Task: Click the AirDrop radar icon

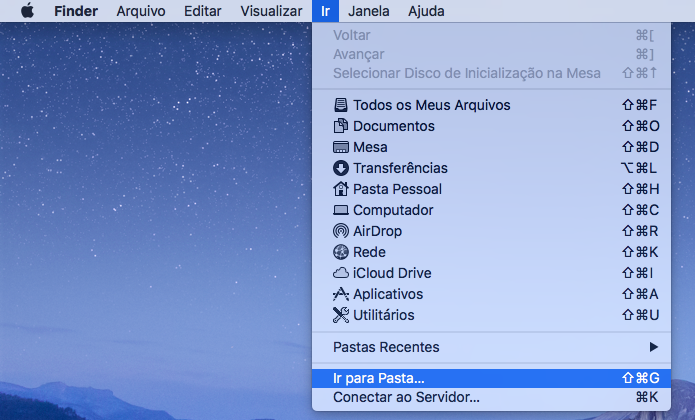Action: click(x=340, y=231)
